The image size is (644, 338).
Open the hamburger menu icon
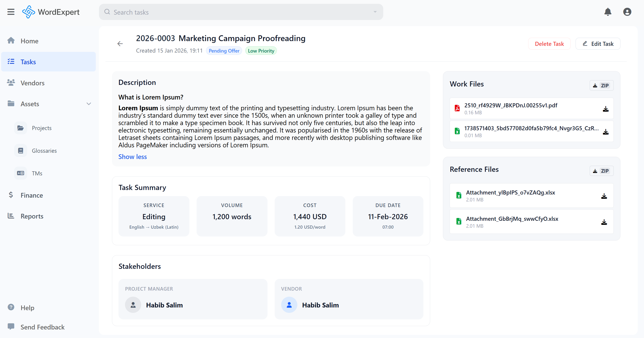(11, 12)
